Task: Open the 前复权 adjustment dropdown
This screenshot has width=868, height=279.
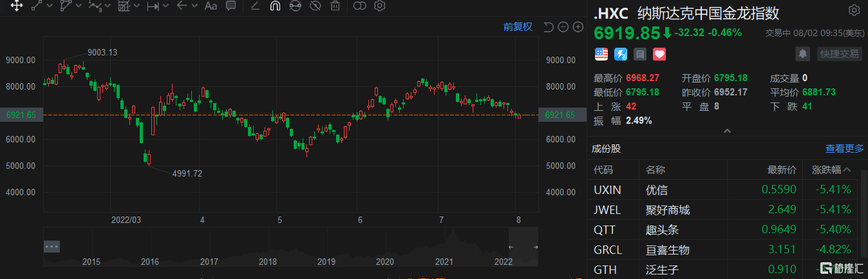Action: click(518, 26)
